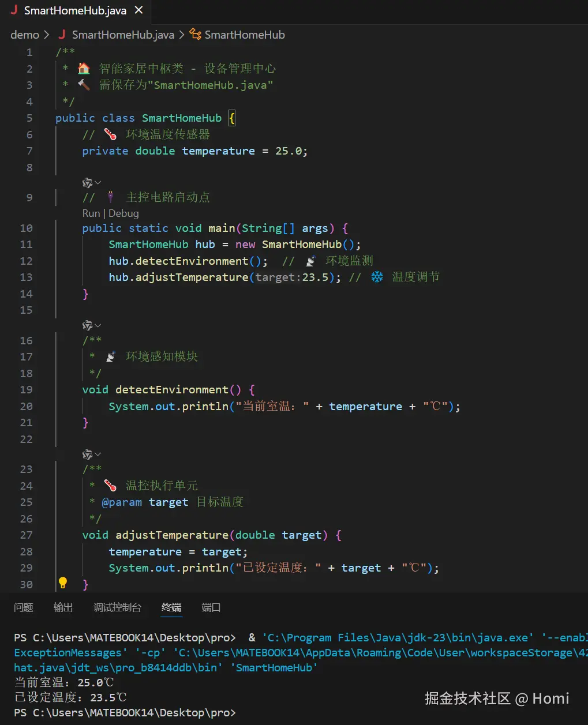Click the house emoji on line 2
This screenshot has height=725, width=588.
[84, 69]
